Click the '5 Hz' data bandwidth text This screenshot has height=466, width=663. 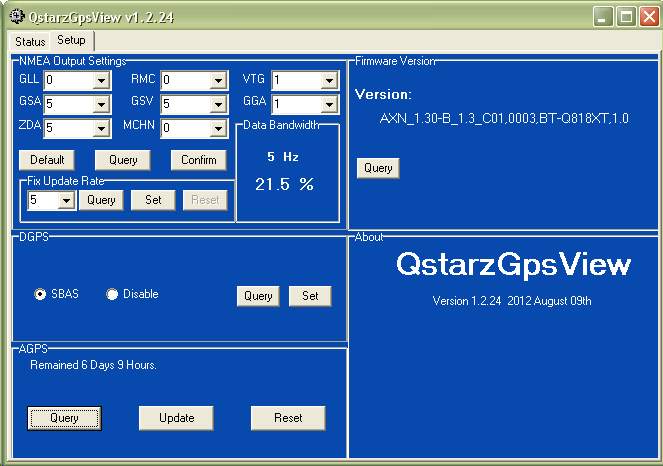[x=283, y=157]
